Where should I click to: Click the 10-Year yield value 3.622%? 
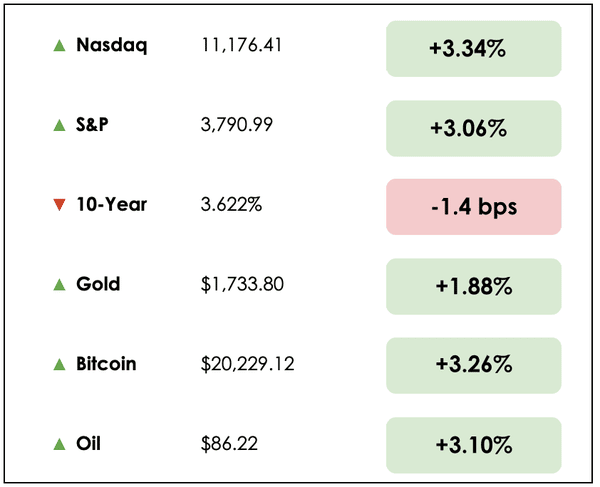coord(232,205)
